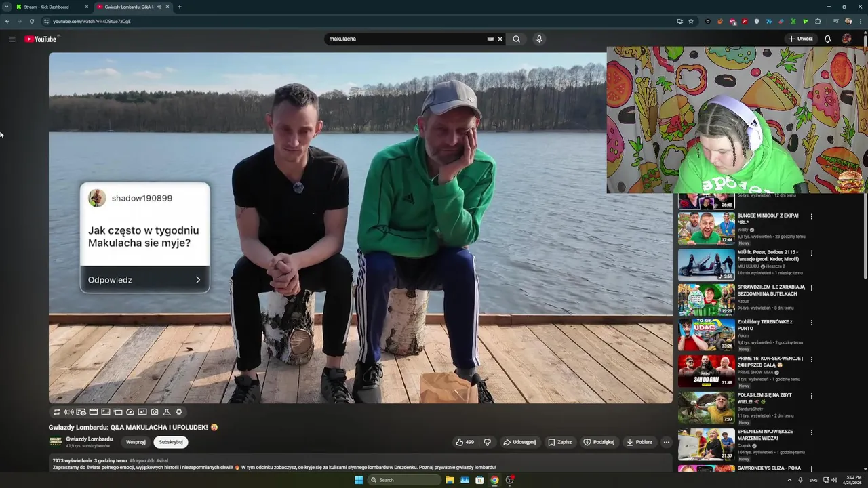Bookmark this page with the star icon
The image size is (868, 488).
tap(691, 21)
